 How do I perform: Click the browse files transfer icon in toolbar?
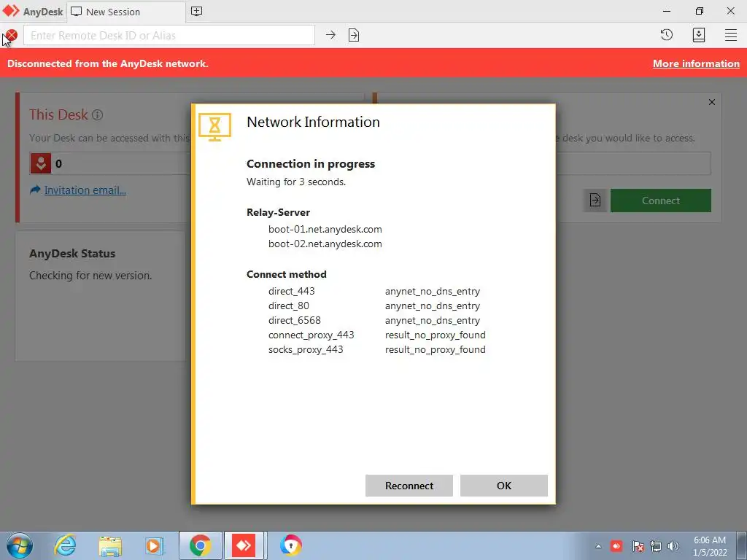pos(354,35)
